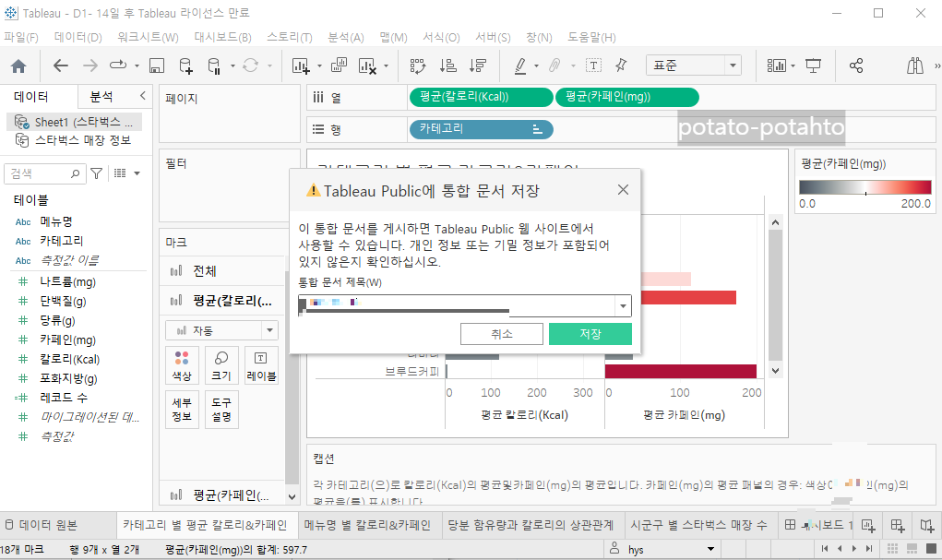This screenshot has height=560, width=942.
Task: Select the 카테고리 row pill
Action: tap(481, 129)
